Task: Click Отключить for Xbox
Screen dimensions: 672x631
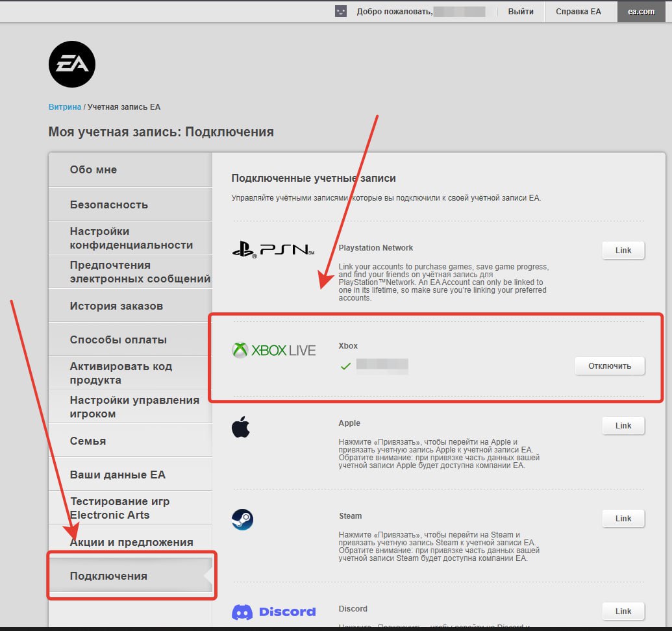Action: click(610, 366)
